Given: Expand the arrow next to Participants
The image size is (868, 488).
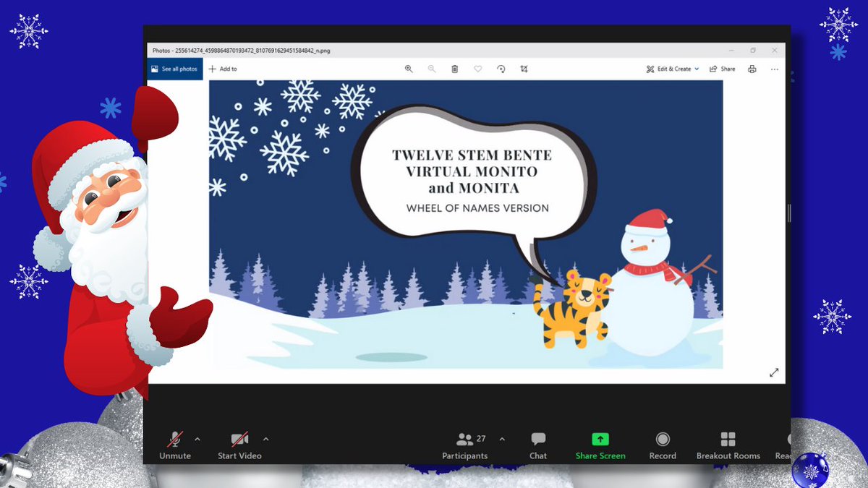Looking at the screenshot, I should click(x=502, y=439).
